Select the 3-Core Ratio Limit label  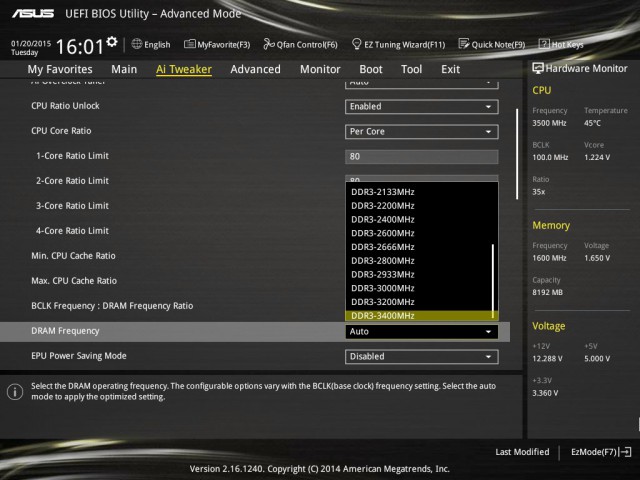pos(72,206)
